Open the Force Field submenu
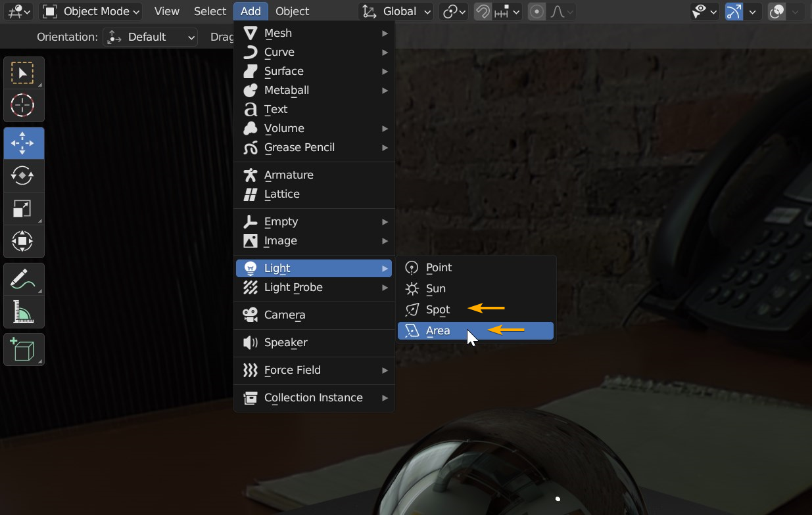Screen dimensions: 812x515 (314, 370)
